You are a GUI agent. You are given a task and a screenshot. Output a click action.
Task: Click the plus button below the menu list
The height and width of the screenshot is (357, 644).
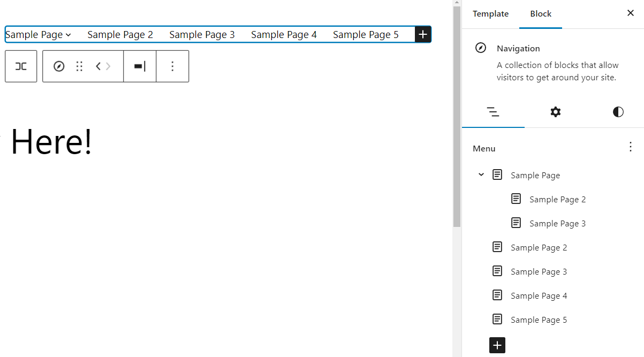click(497, 345)
